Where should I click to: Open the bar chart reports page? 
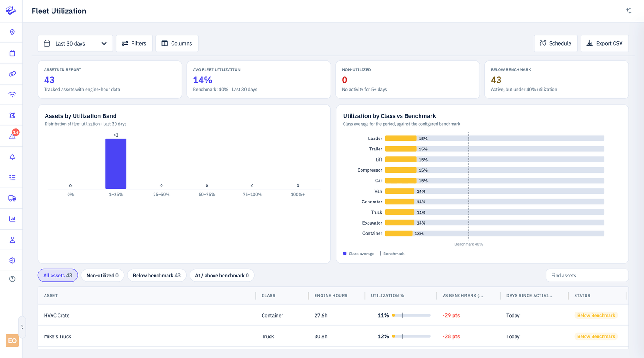pos(12,219)
